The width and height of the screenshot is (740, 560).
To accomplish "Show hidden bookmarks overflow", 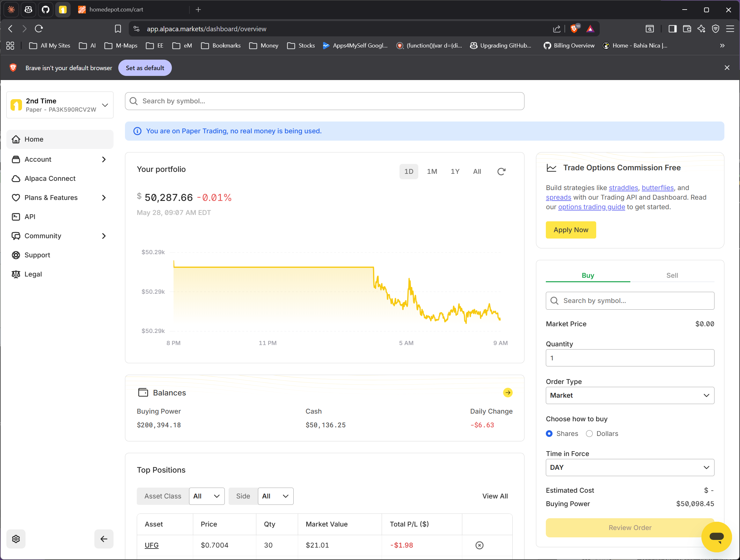I will click(722, 46).
